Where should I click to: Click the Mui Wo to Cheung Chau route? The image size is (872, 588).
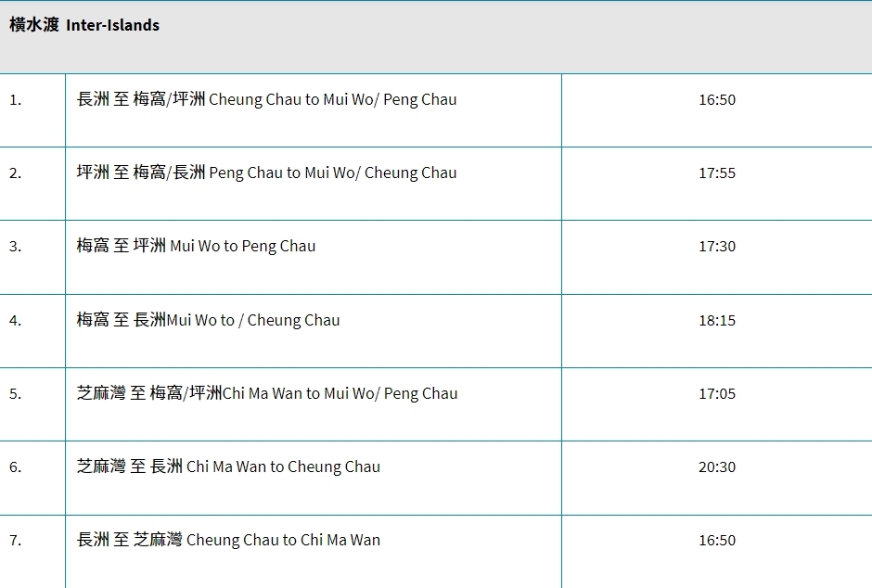pyautogui.click(x=208, y=321)
